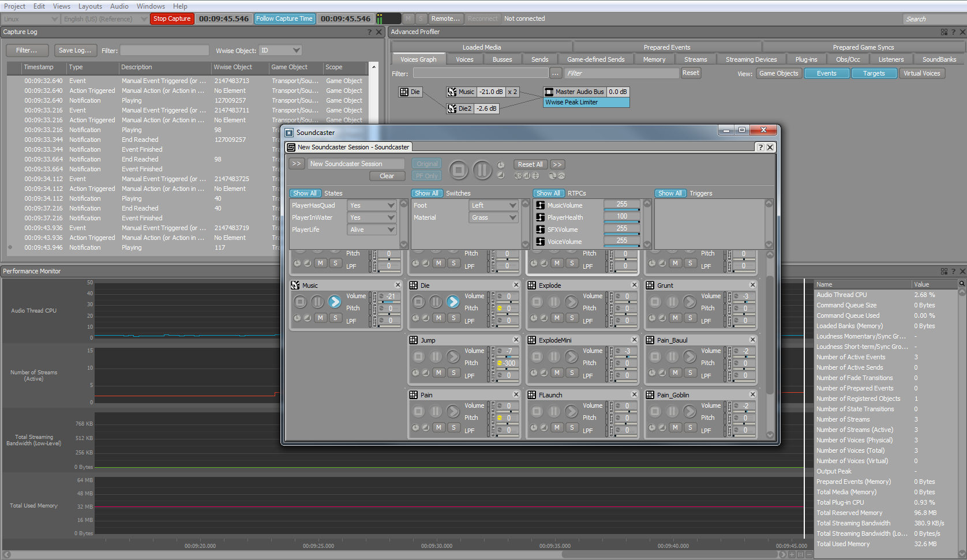967x560 pixels.
Task: Expand Soundcaster session selector arrows
Action: click(x=297, y=164)
